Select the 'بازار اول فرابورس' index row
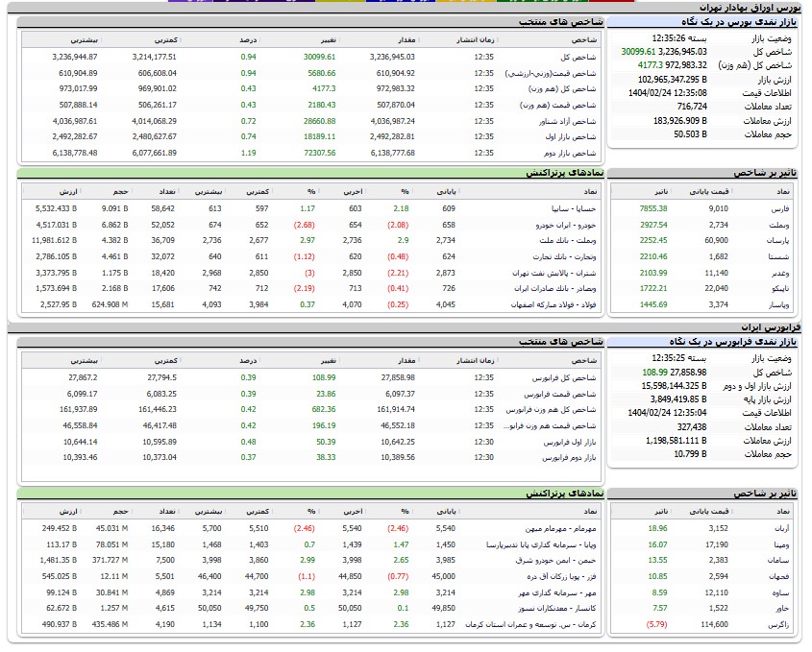 (x=311, y=443)
